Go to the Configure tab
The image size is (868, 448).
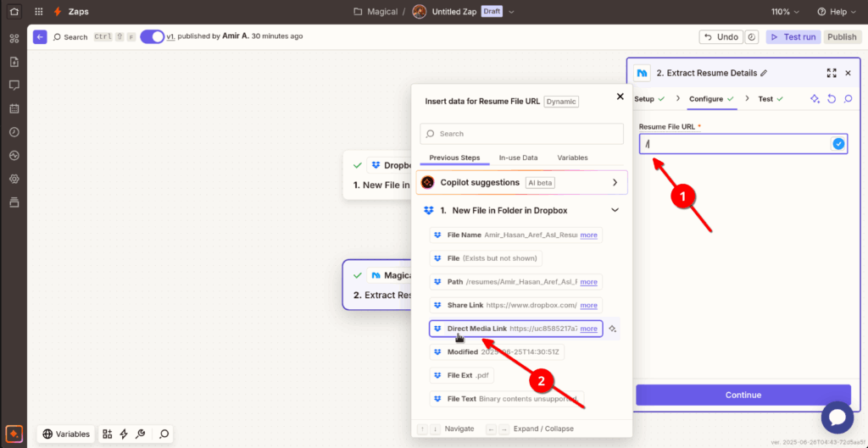pos(711,99)
